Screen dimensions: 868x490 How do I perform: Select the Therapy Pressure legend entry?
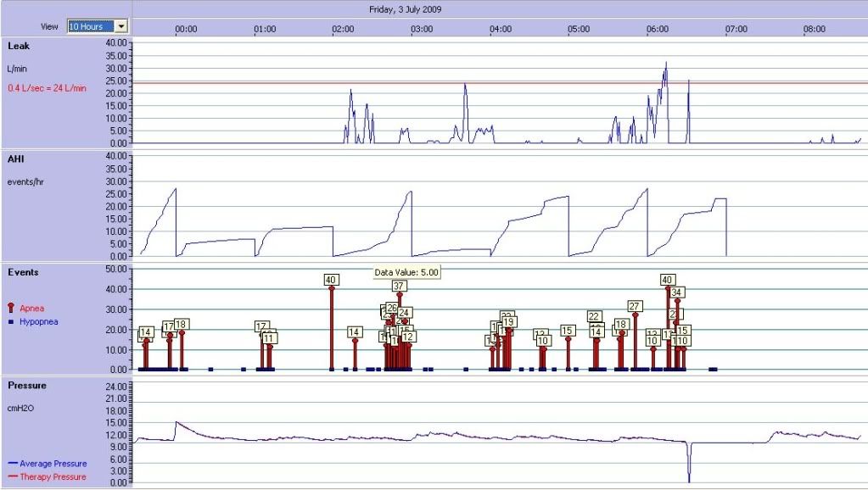point(53,476)
